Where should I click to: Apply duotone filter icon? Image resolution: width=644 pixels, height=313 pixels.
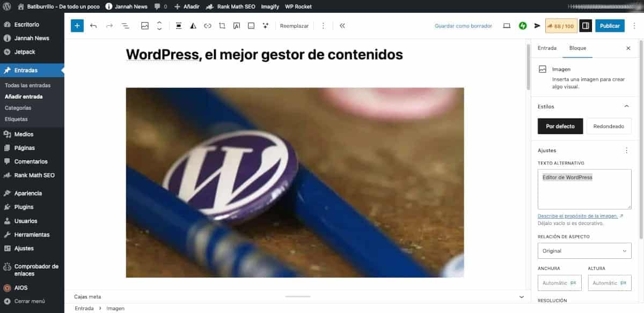193,26
